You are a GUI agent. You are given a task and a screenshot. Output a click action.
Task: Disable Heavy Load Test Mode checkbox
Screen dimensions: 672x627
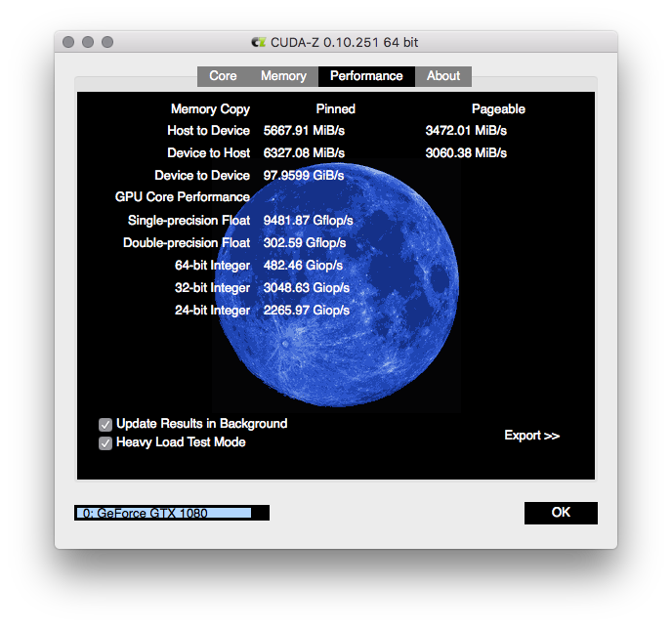coord(105,443)
